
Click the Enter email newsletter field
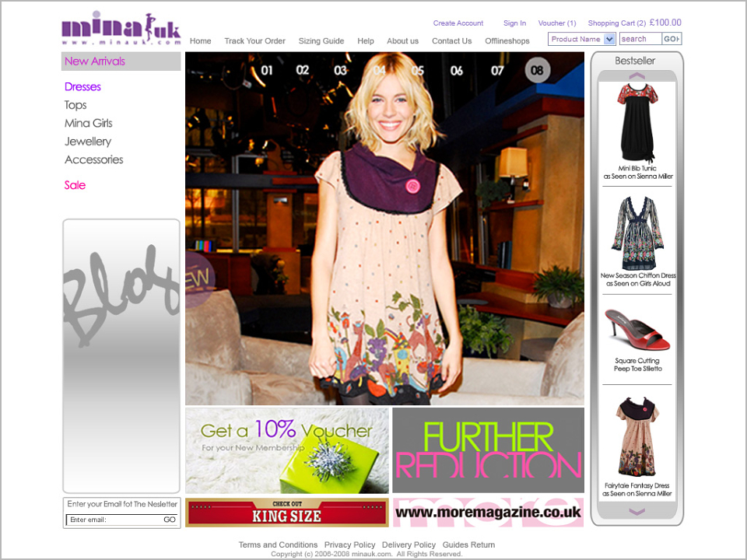(114, 520)
